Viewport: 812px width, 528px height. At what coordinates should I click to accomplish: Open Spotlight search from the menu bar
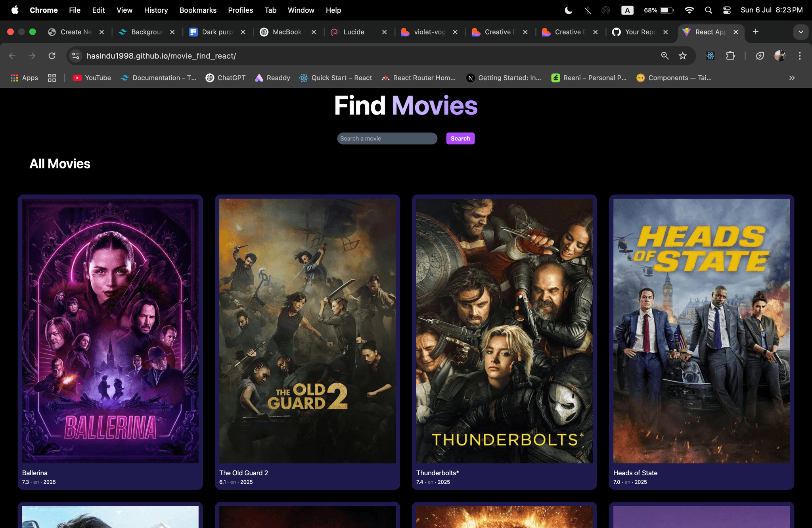[x=709, y=10]
